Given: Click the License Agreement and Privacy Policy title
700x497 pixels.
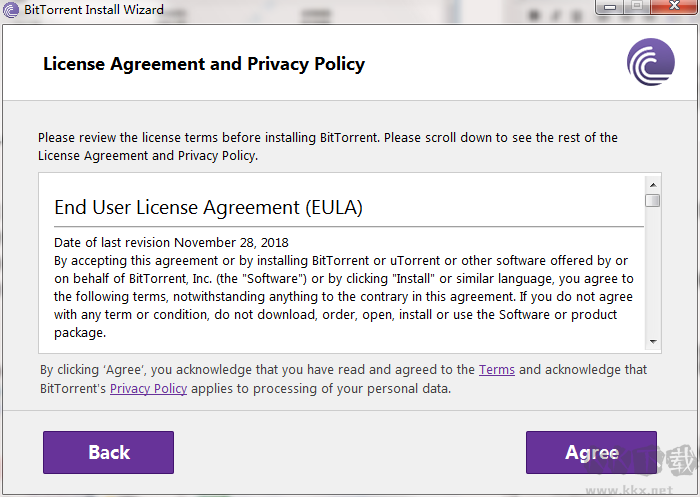Looking at the screenshot, I should point(204,64).
